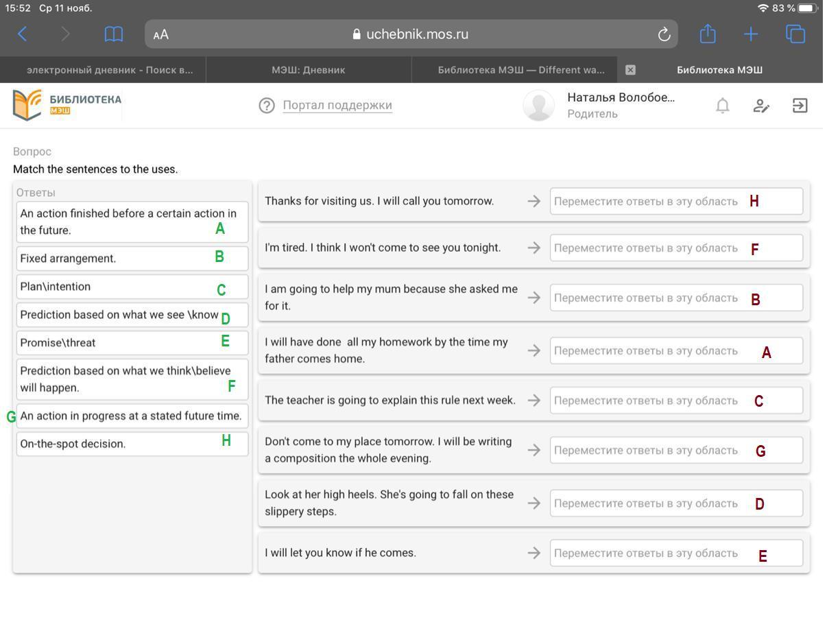Click the user avatar picture

click(538, 106)
